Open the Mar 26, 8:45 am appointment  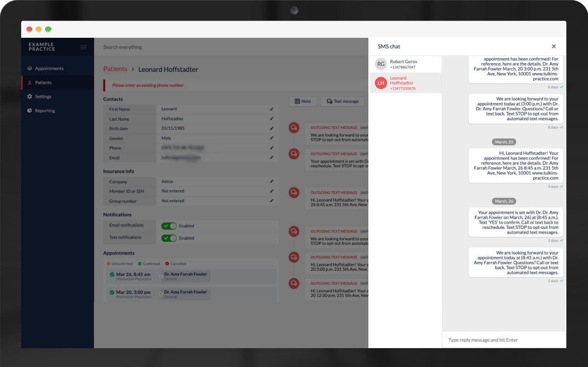pyautogui.click(x=191, y=276)
